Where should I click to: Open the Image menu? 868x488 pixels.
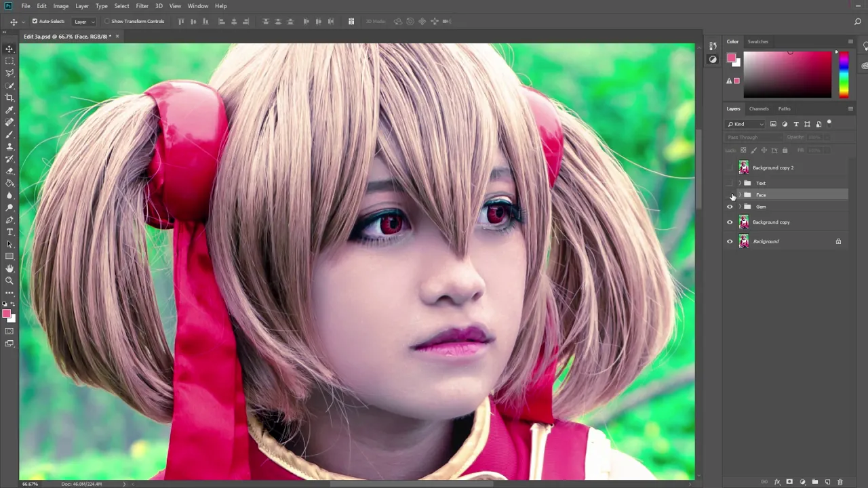tap(61, 6)
